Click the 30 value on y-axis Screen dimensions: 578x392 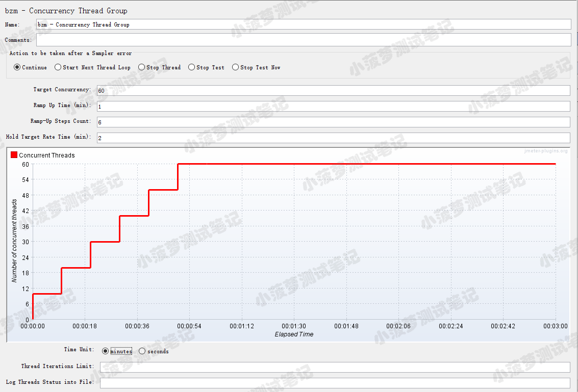26,242
